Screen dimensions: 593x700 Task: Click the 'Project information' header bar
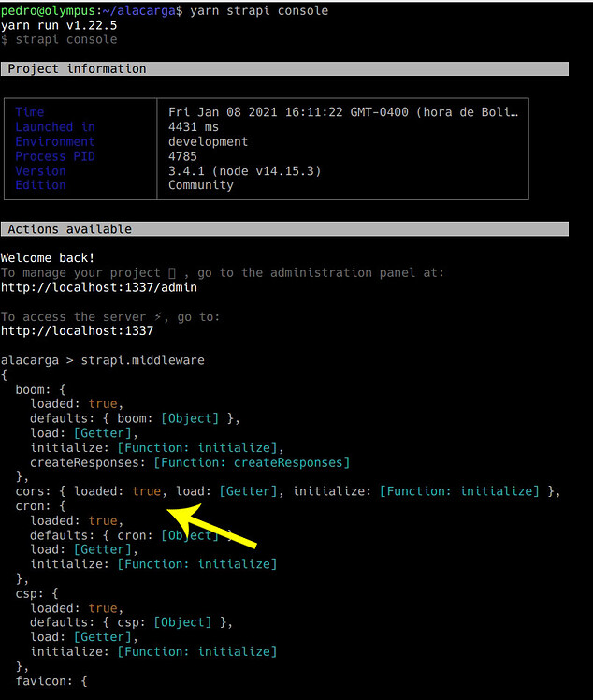[284, 69]
